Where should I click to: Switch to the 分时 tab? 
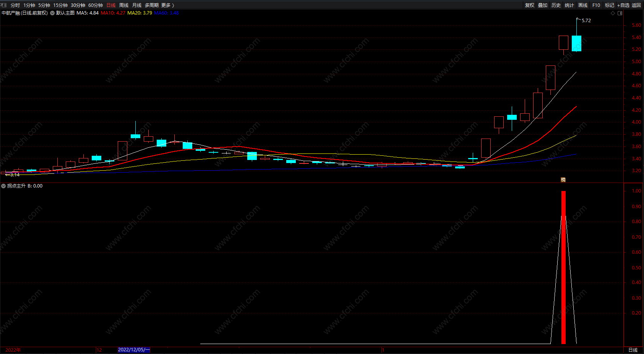(15, 5)
